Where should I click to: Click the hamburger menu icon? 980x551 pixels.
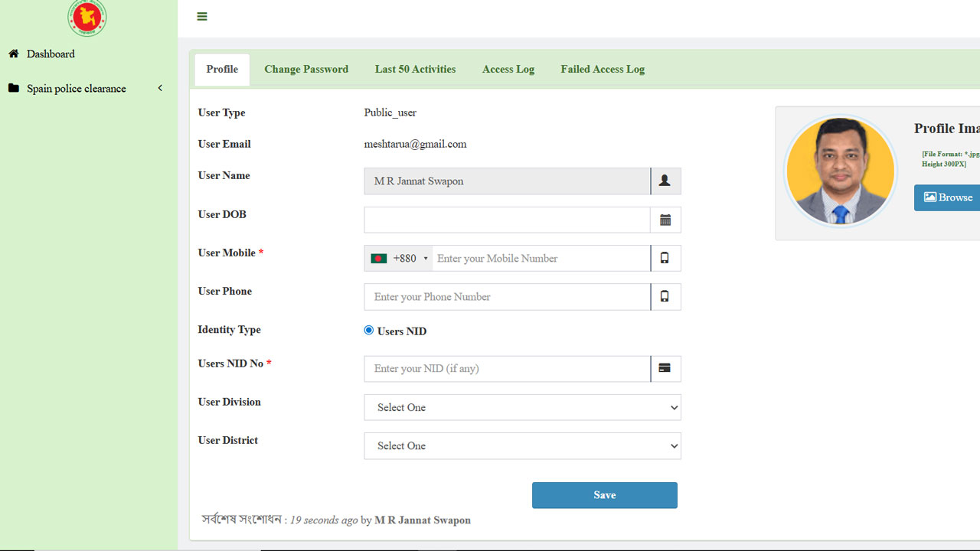[x=202, y=16]
